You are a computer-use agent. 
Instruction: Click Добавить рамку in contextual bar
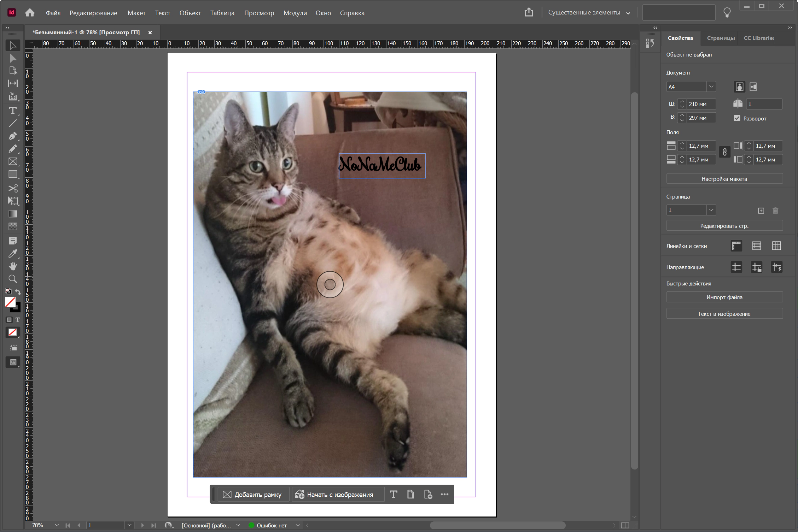pos(253,495)
